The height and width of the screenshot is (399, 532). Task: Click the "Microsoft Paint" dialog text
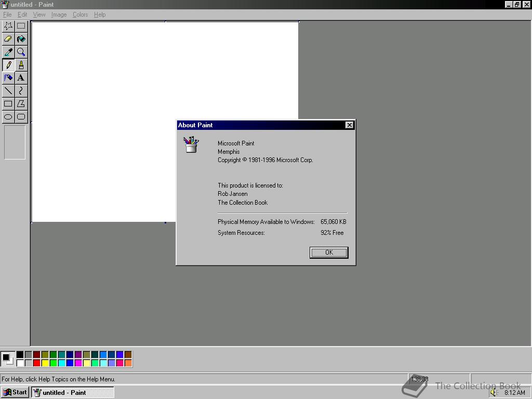click(x=236, y=143)
